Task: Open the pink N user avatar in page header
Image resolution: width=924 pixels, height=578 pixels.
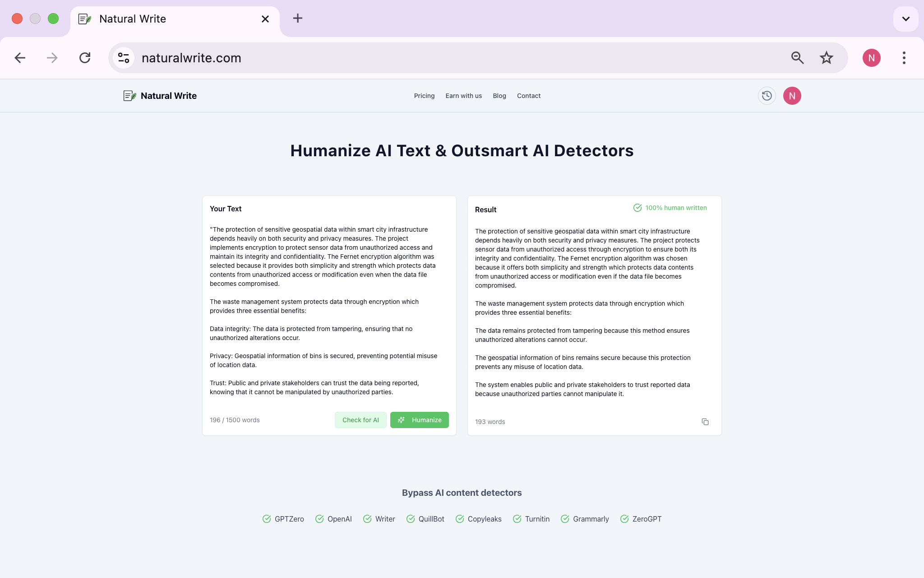Action: [x=792, y=96]
